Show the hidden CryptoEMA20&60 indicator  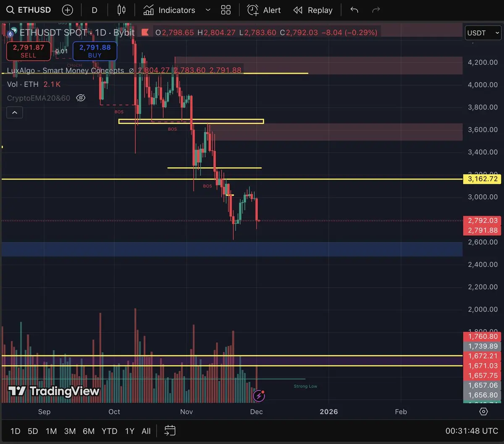[81, 98]
